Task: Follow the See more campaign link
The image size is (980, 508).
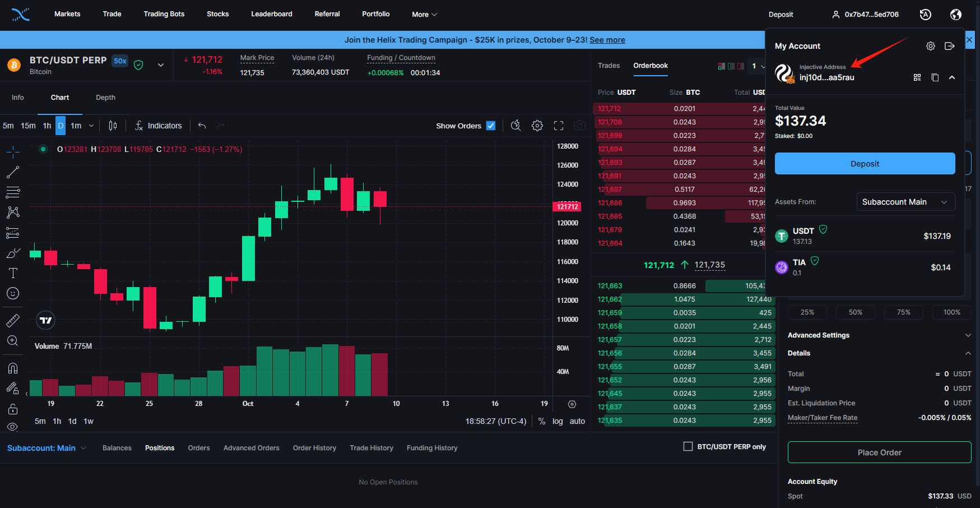Action: [607, 40]
